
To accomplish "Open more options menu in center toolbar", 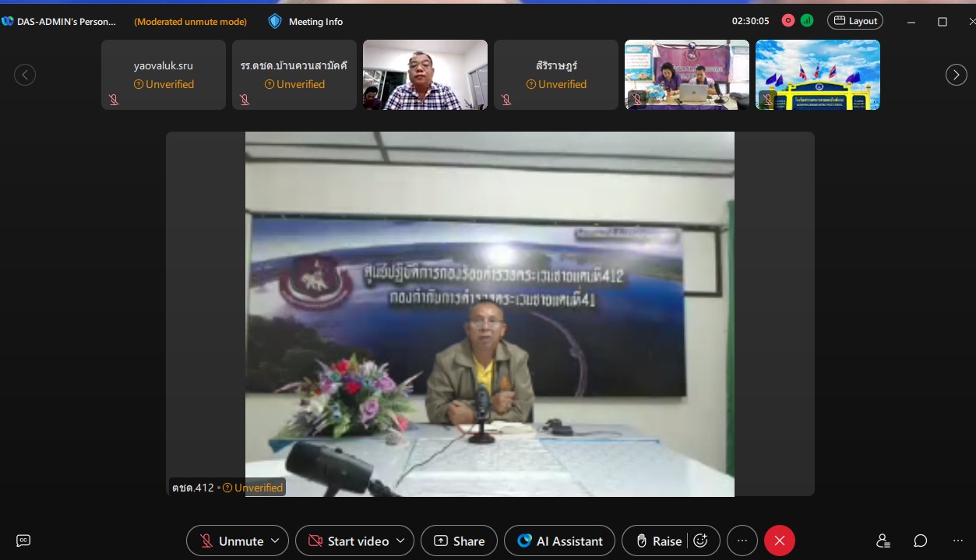I will click(x=742, y=541).
